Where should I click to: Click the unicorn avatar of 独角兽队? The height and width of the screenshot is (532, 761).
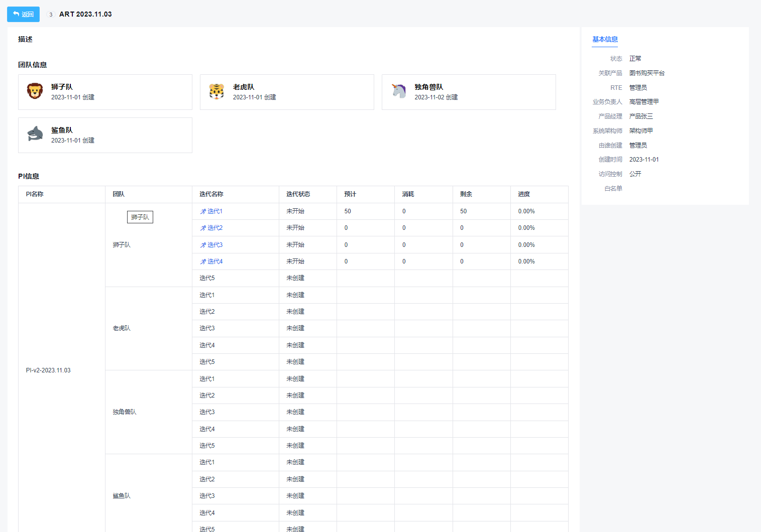pos(398,91)
